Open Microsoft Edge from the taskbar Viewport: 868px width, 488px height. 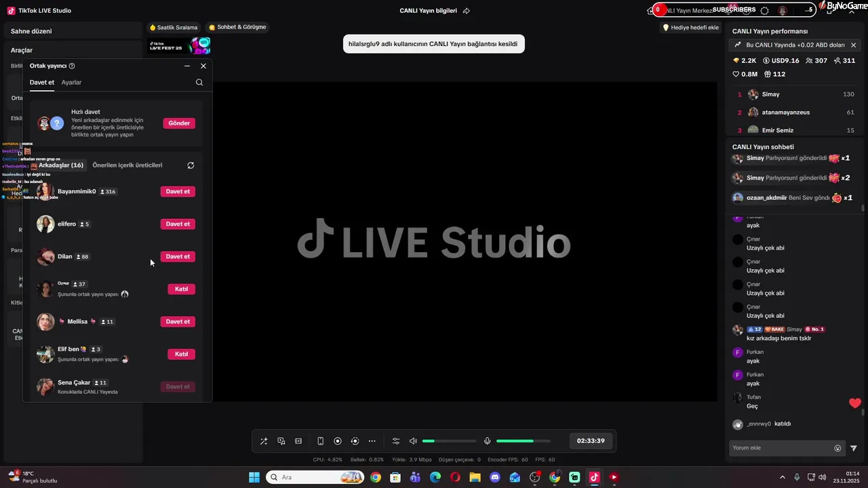(x=435, y=477)
